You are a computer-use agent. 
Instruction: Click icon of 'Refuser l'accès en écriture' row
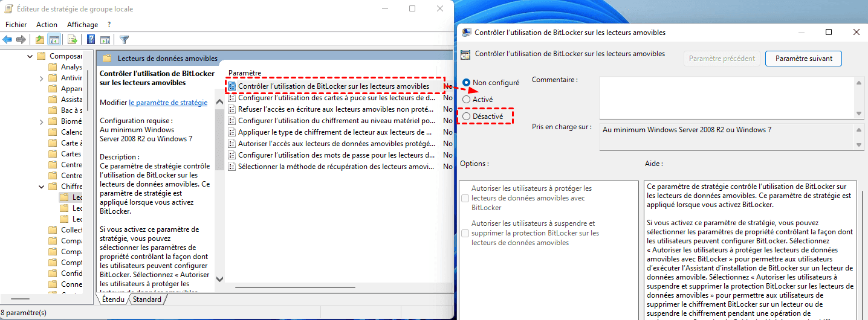[x=232, y=109]
